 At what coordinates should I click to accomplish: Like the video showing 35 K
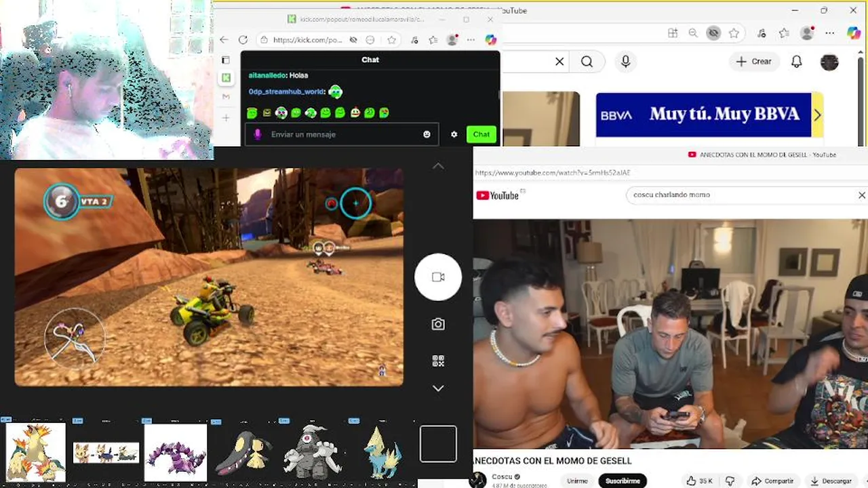pyautogui.click(x=698, y=481)
